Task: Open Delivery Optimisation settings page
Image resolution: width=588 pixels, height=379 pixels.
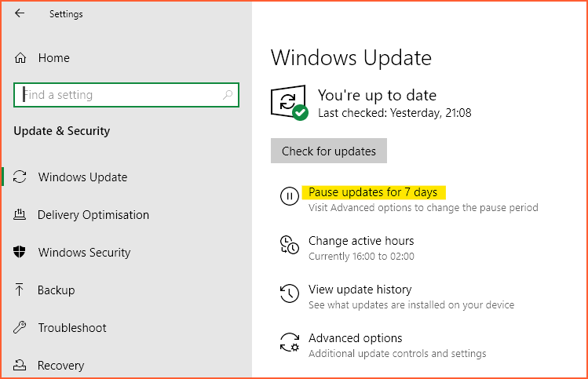Action: 93,215
